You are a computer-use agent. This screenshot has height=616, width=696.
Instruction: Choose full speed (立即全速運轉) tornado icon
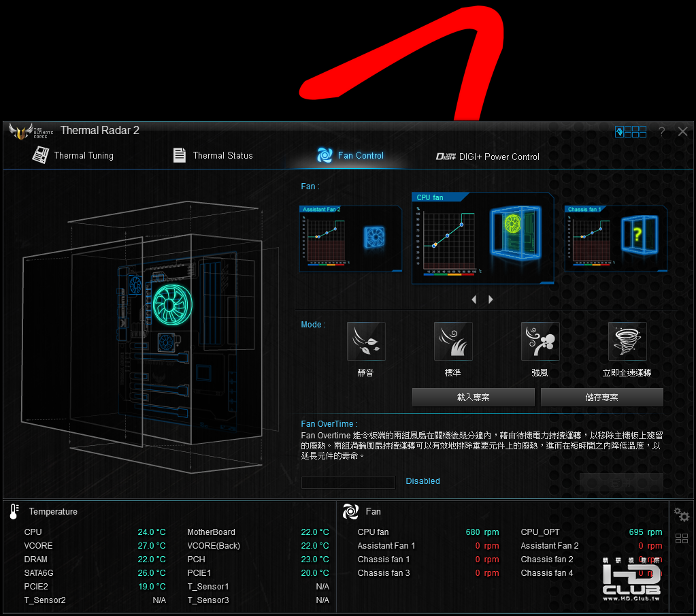pos(627,341)
